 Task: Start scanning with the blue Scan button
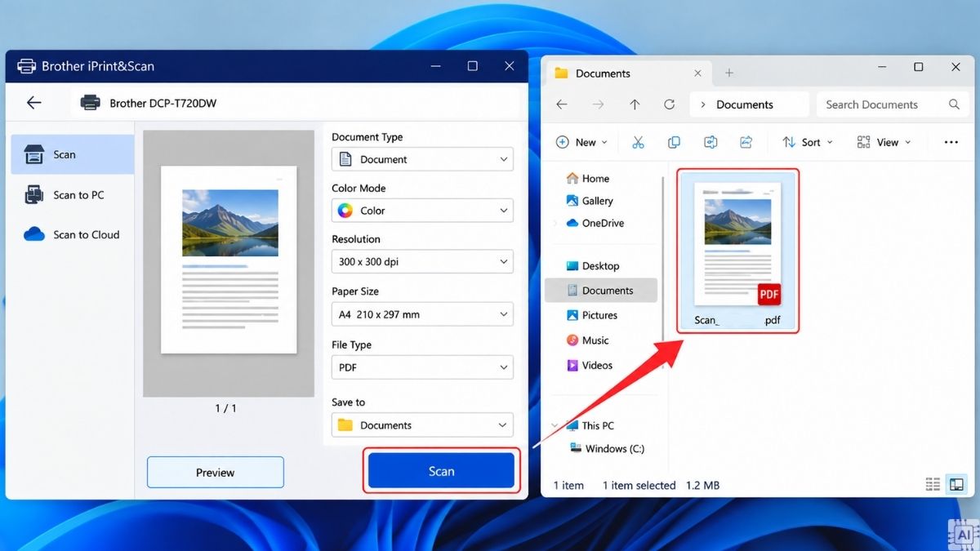(441, 471)
